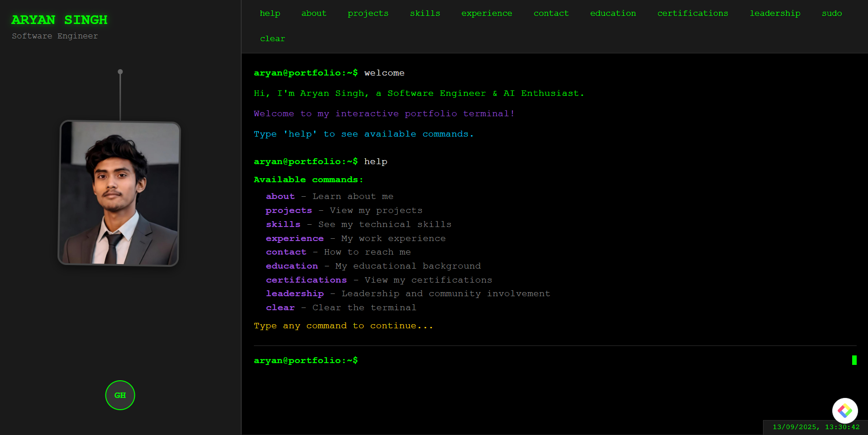Click the date and time display
The height and width of the screenshot is (435, 868).
tap(815, 427)
